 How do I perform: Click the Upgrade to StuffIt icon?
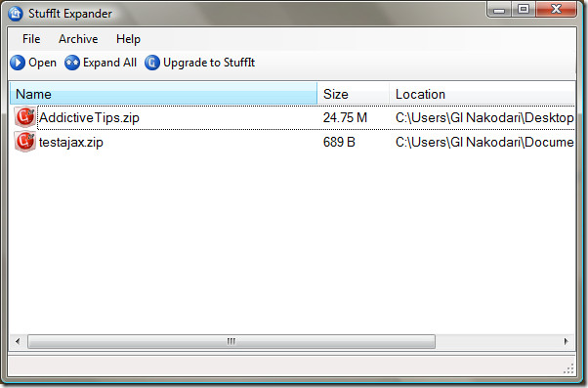[152, 63]
